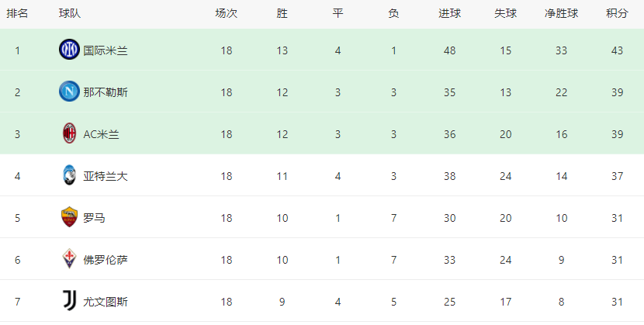Open the 那不勒斯 team link
This screenshot has width=644, height=325.
pyautogui.click(x=106, y=92)
